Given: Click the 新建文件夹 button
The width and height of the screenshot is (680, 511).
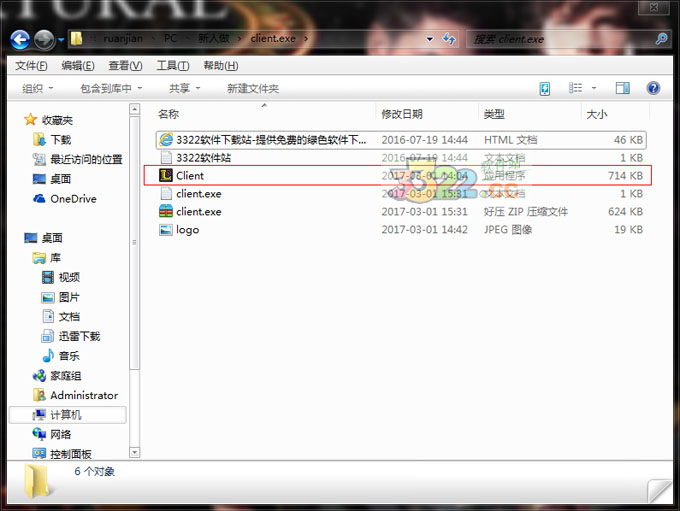Looking at the screenshot, I should tap(253, 88).
